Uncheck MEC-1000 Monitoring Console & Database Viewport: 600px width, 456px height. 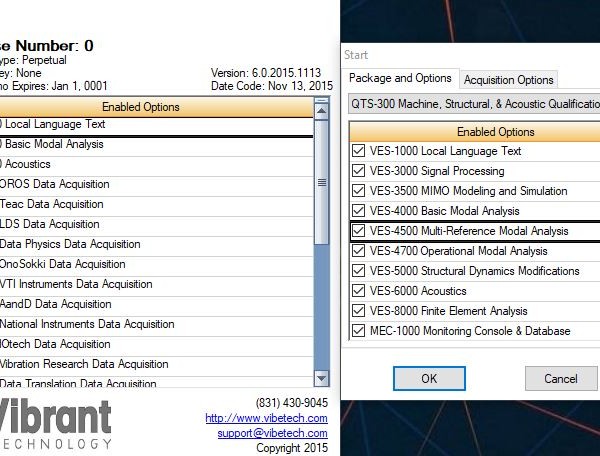(x=359, y=331)
